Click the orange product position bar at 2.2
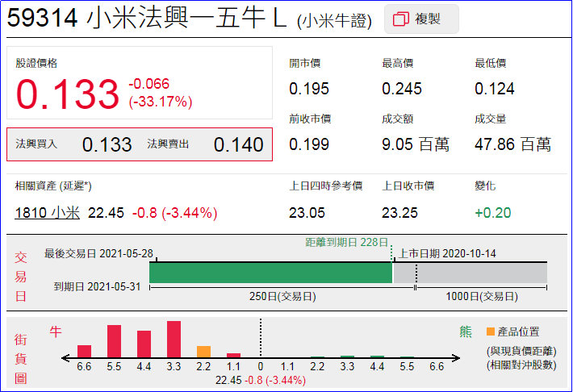This screenshot has height=392, width=573. click(203, 352)
